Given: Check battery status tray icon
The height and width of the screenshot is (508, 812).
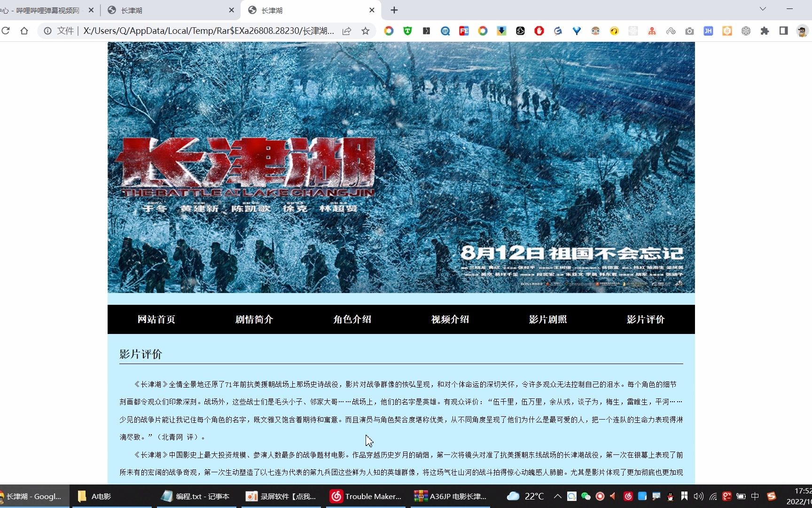Looking at the screenshot, I should (741, 496).
